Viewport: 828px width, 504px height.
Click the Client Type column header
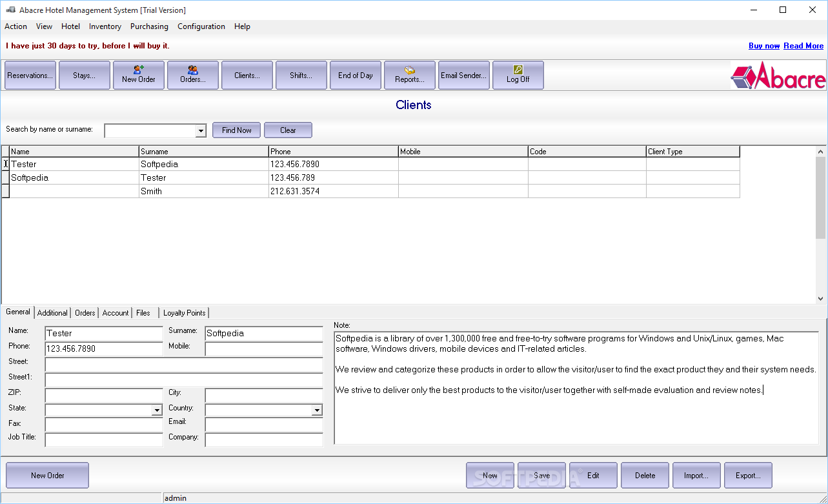point(693,152)
